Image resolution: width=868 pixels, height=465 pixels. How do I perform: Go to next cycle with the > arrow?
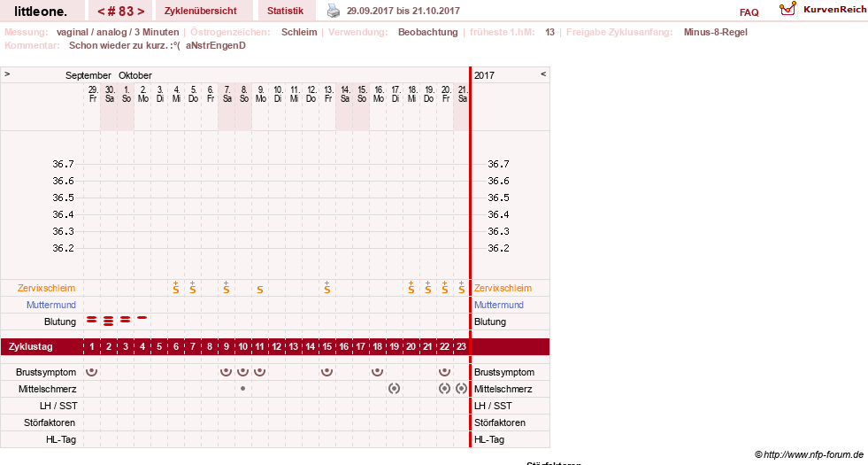pyautogui.click(x=142, y=12)
